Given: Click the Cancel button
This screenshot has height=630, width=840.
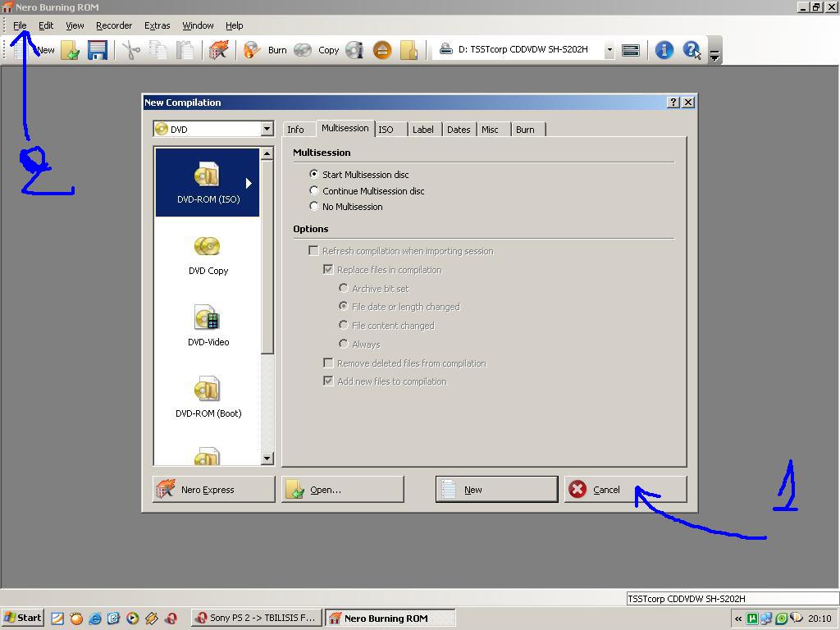Looking at the screenshot, I should point(625,489).
